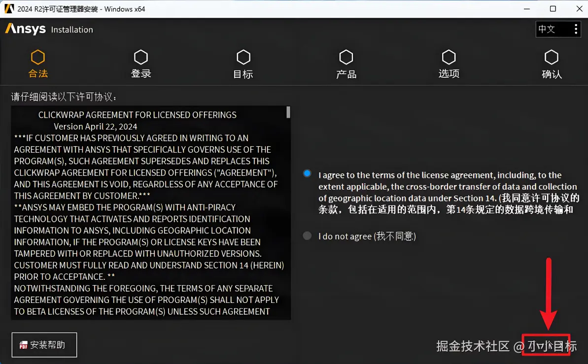
Task: Click the 'CLICKWRAP AGREEMENT FOR LICENSED OFFERINGS' heading
Action: pyautogui.click(x=137, y=115)
